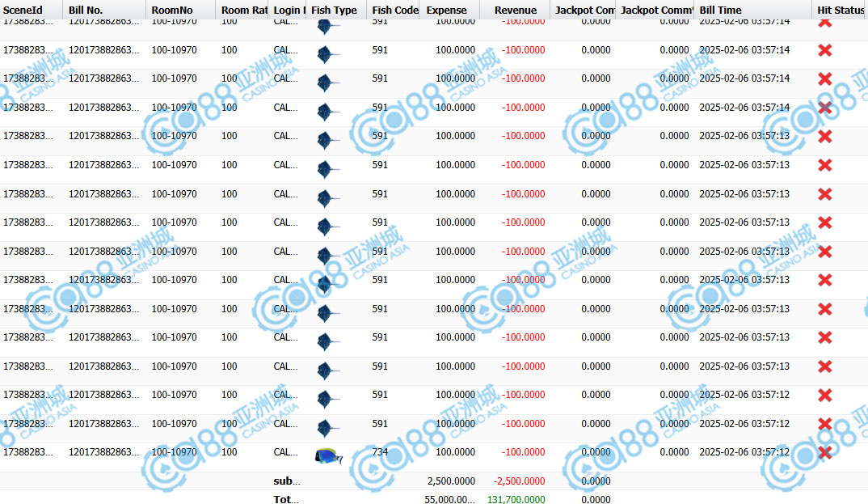Screen dimensions: 868x504
Task: Select the fish code value 734
Action: (380, 452)
